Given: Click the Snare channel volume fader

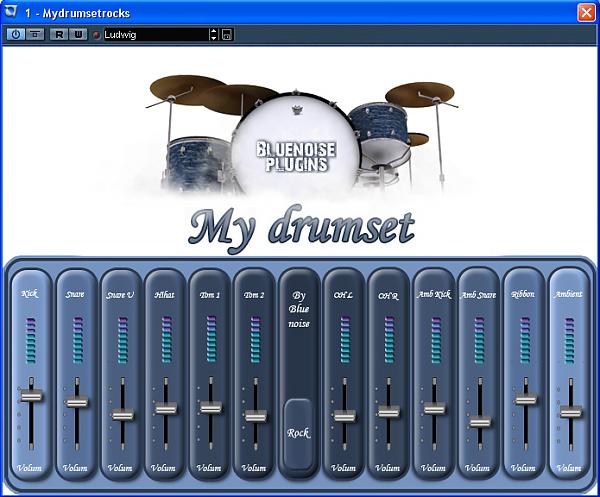Looking at the screenshot, I should point(75,402).
